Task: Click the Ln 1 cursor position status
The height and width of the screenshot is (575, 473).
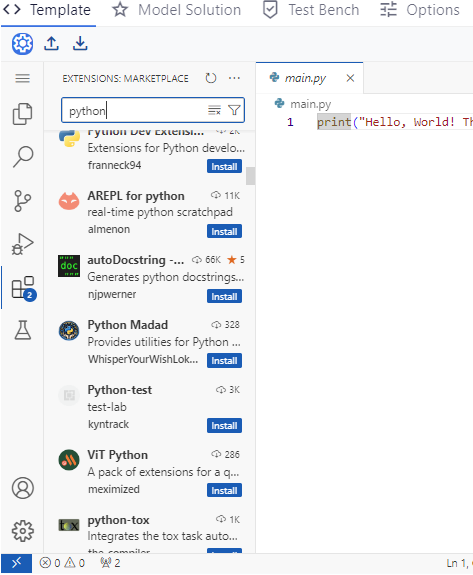Action: coord(459,563)
